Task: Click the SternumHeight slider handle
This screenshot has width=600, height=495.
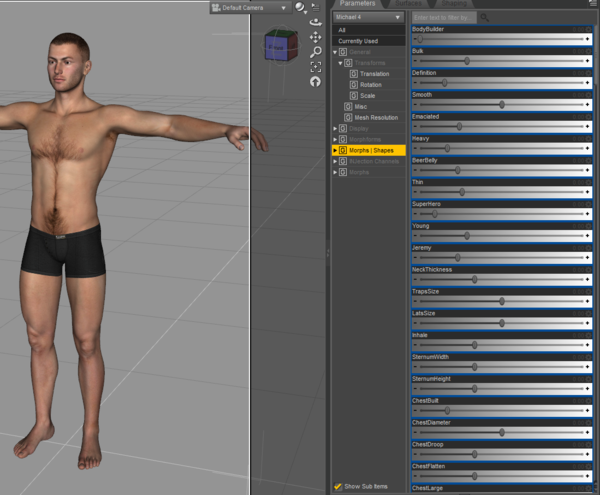Action: click(x=474, y=389)
